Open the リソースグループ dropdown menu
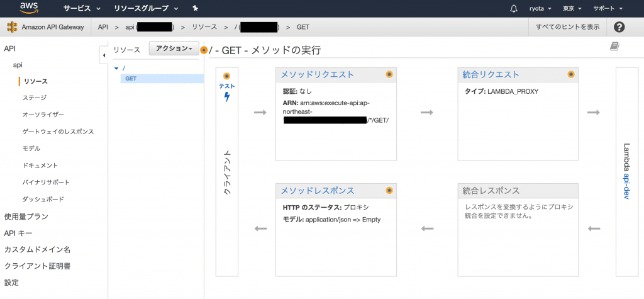 click(146, 8)
